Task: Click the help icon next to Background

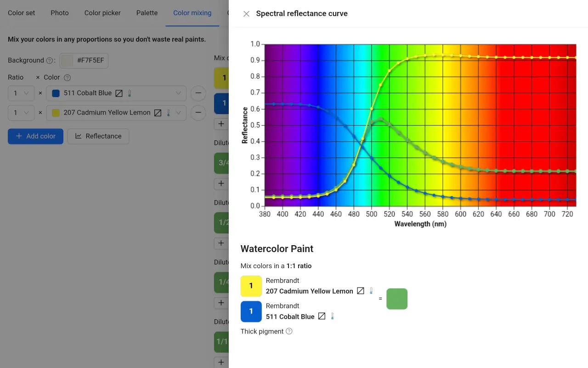Action: click(49, 60)
